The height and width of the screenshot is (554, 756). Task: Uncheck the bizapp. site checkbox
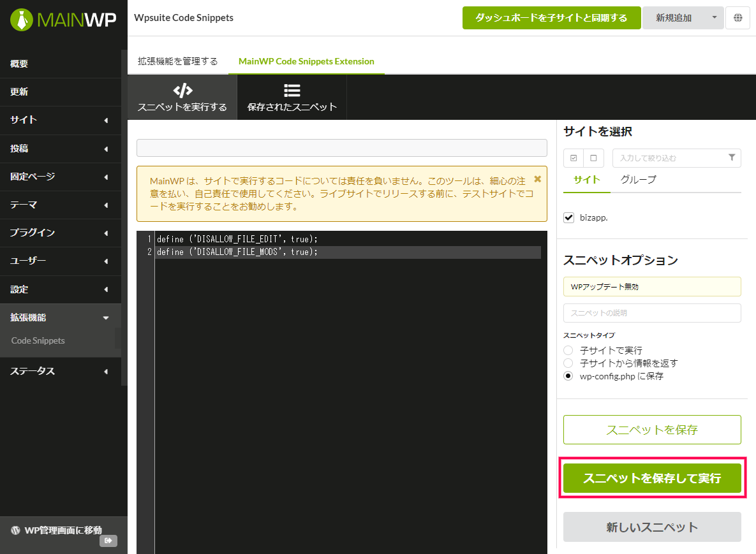pos(569,218)
